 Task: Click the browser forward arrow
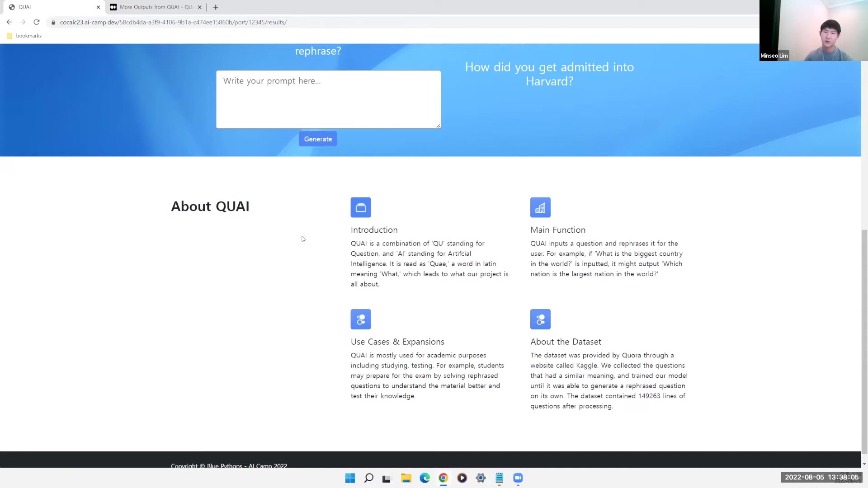coord(23,22)
